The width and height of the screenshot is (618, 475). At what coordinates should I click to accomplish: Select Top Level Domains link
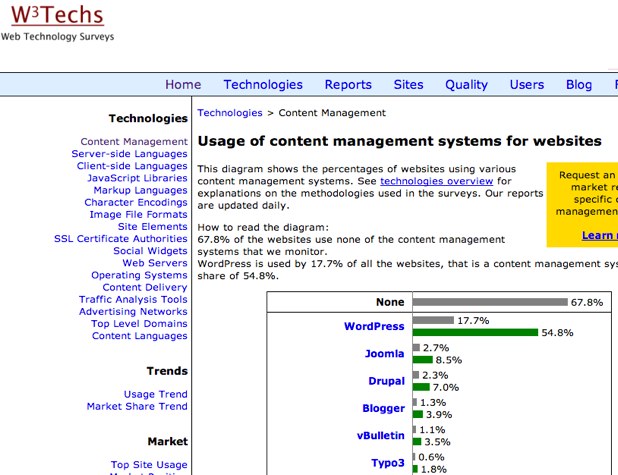[139, 324]
